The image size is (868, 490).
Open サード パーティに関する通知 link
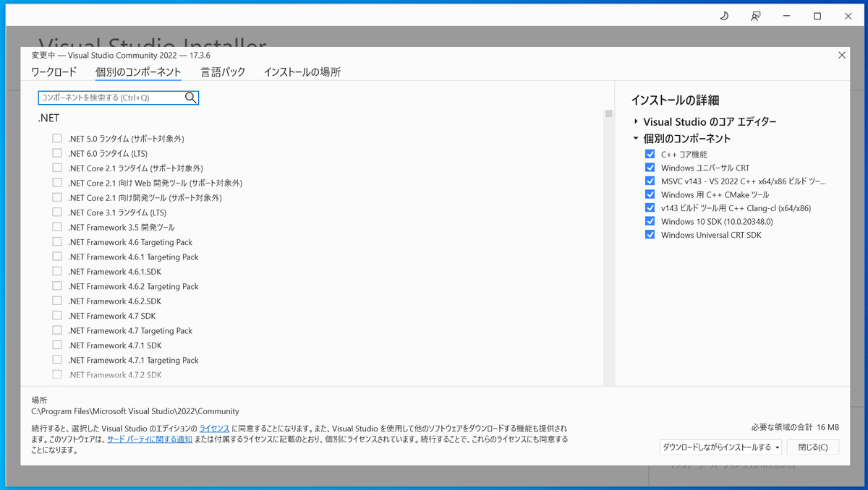point(150,439)
